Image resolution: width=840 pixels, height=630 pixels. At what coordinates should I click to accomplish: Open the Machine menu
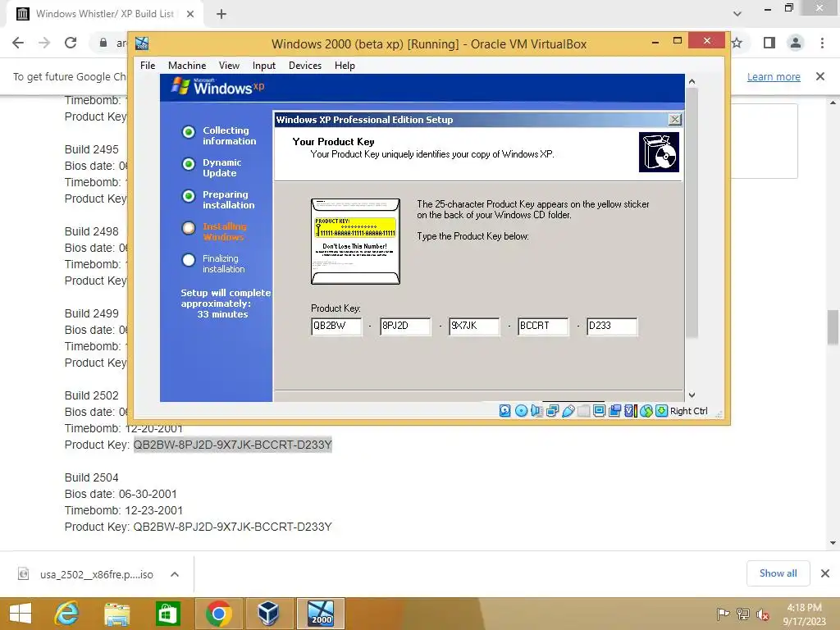click(x=187, y=66)
